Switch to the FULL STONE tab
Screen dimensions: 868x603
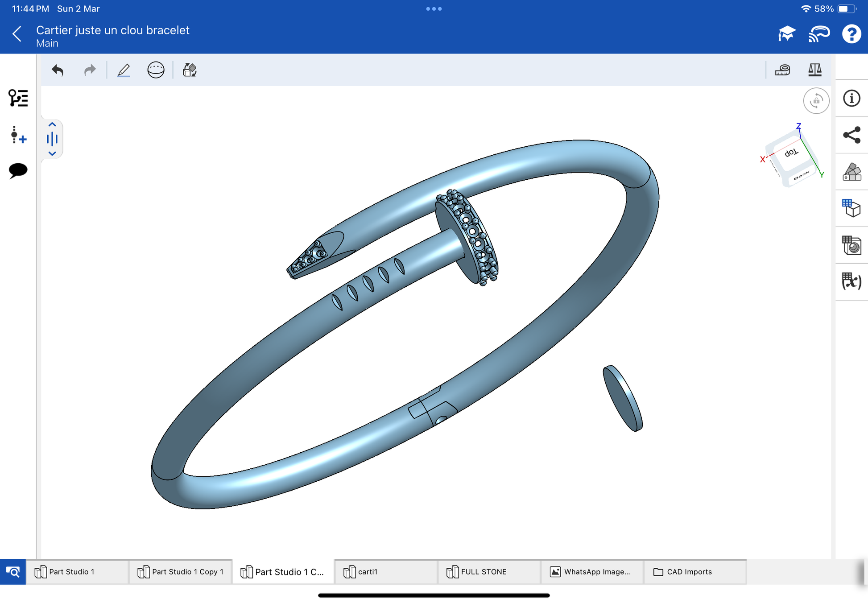[x=484, y=572]
